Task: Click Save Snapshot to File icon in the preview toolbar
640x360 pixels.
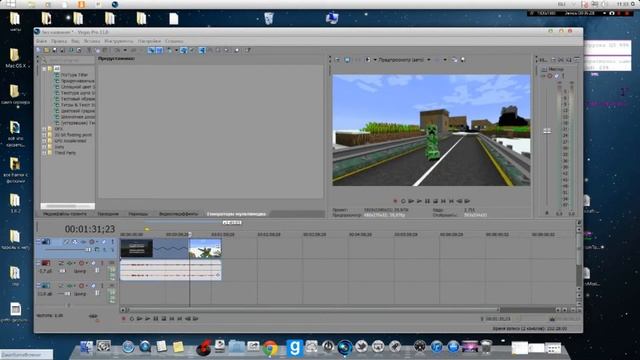Action: tap(462, 60)
